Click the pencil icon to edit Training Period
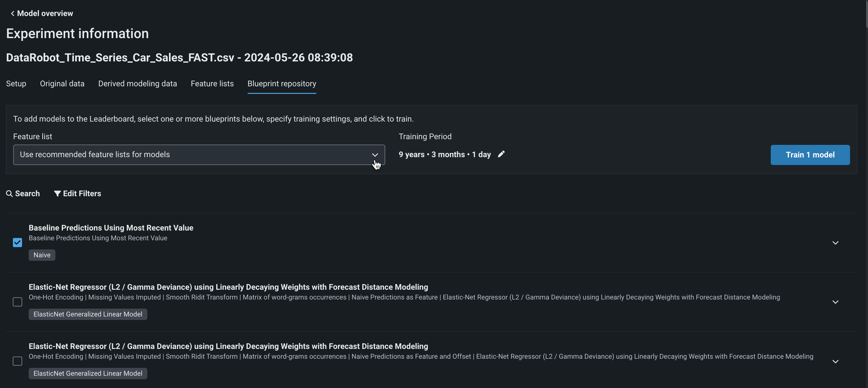 pos(501,154)
